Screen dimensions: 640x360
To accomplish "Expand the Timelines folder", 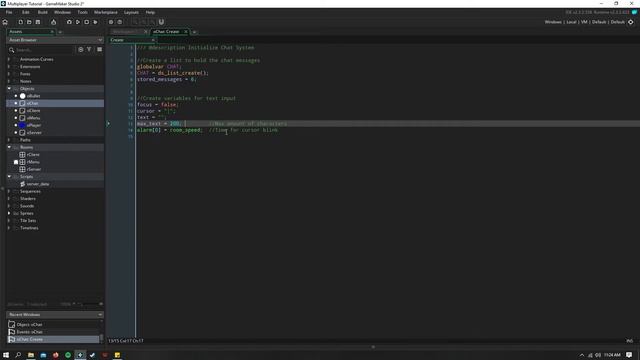I will coord(9,228).
